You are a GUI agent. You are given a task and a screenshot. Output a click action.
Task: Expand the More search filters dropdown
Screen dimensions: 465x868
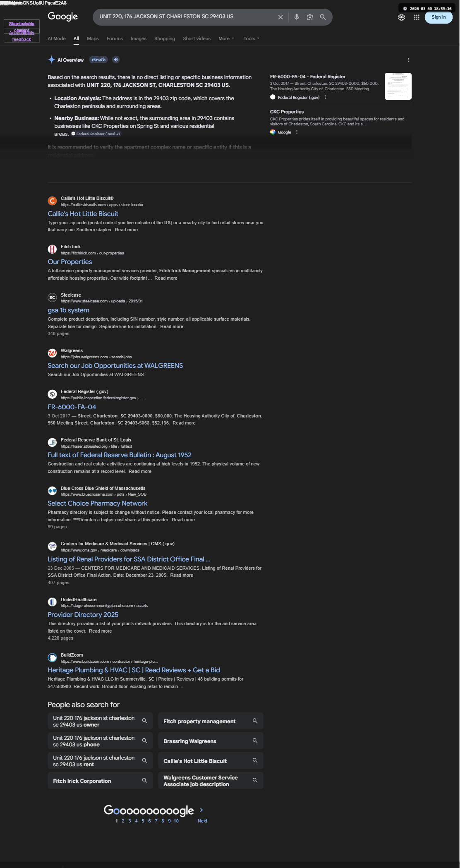[x=226, y=38]
